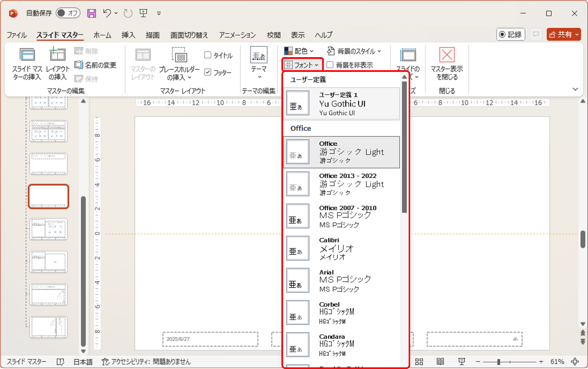Open 背景のスタイル dropdown
Viewport: 588px width, 369px height.
(x=354, y=51)
